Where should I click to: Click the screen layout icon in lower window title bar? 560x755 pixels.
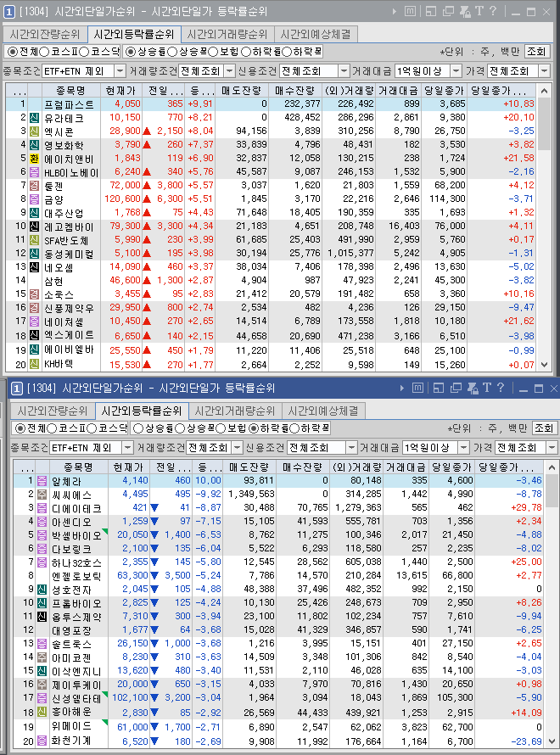tap(439, 388)
